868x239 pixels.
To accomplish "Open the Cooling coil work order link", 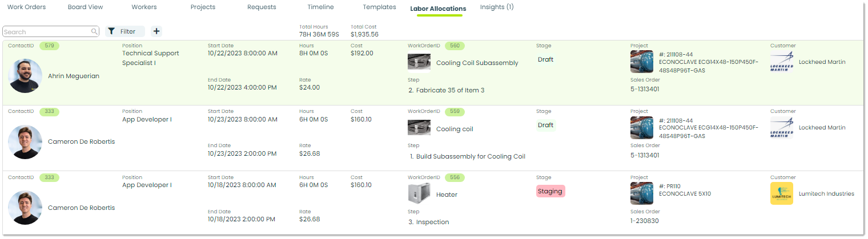I will [x=455, y=129].
